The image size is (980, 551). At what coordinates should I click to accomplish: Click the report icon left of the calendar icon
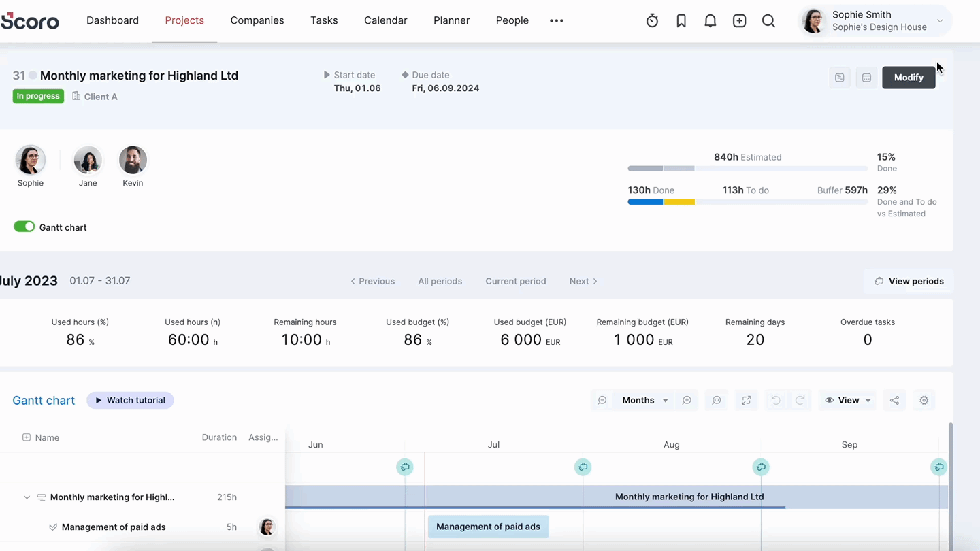840,78
